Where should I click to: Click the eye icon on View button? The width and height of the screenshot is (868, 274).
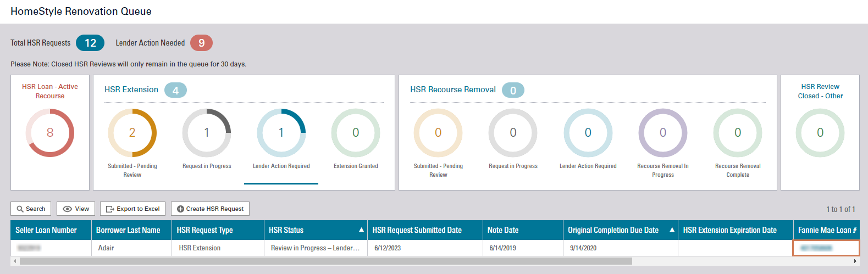click(68, 209)
